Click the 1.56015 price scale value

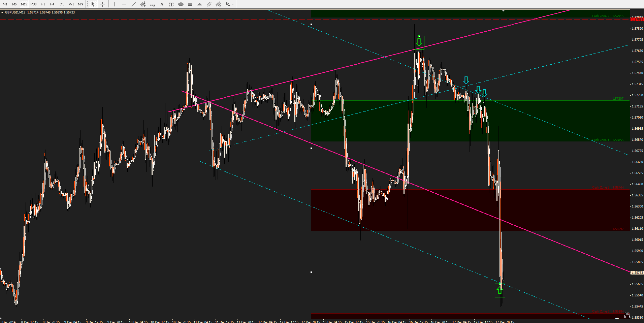[637, 240]
